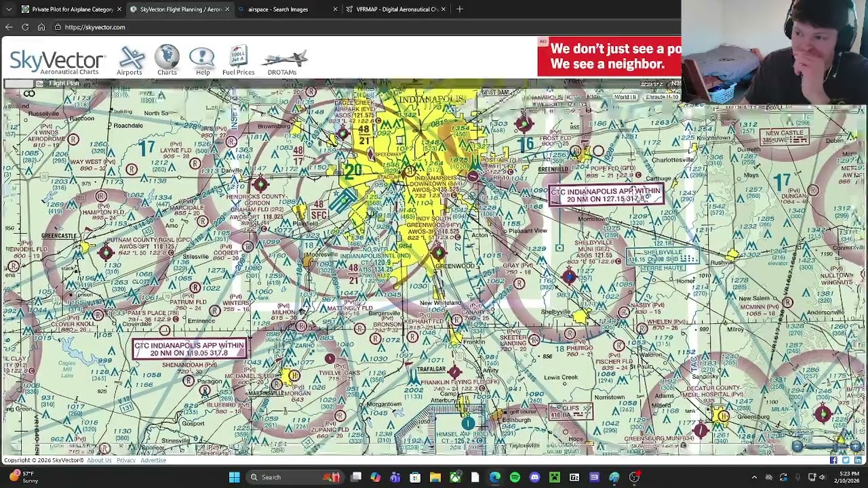Open the Xbox app in the taskbar
Screen dimensions: 868x488
point(455,477)
